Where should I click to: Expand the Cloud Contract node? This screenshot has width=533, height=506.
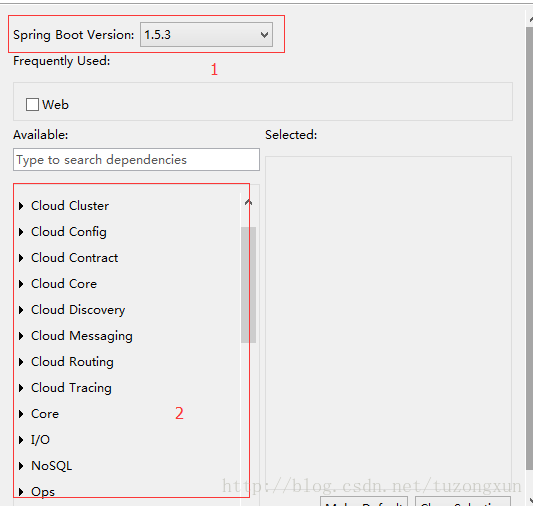21,258
